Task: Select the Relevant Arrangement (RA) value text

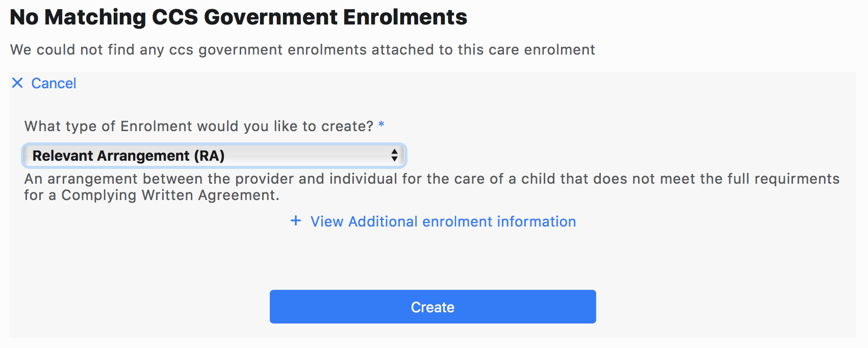Action: [129, 156]
